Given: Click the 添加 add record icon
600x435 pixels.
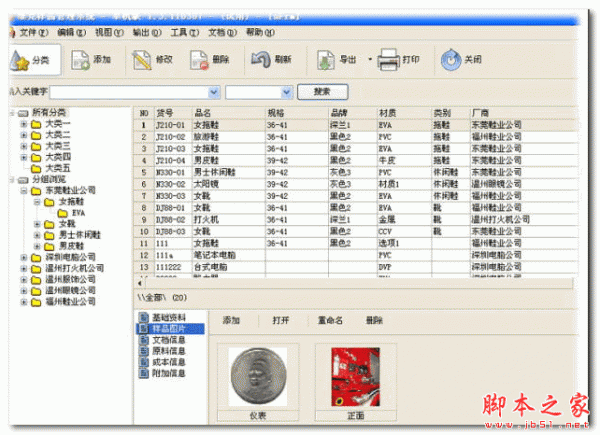Looking at the screenshot, I should [x=80, y=60].
